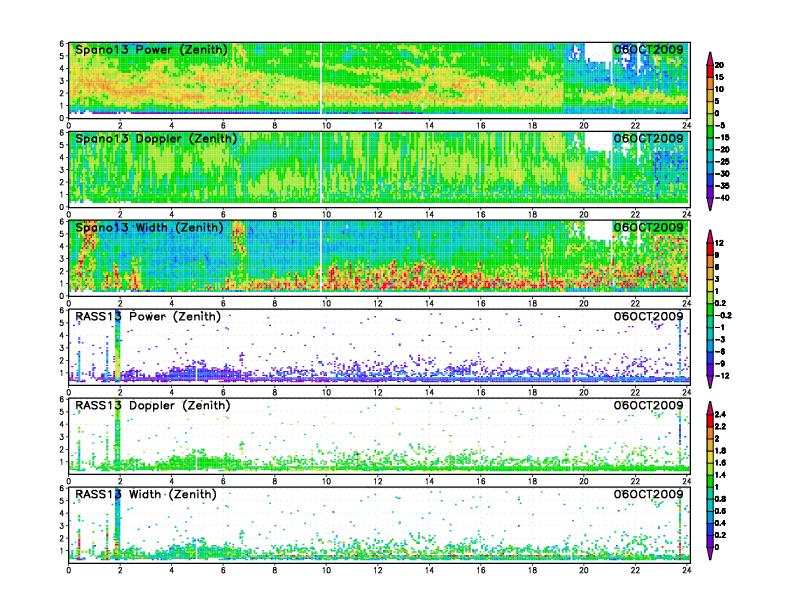Click the '-40' label on the uppermost colorbar
Screen dimensions: 792x612
pyautogui.click(x=722, y=198)
